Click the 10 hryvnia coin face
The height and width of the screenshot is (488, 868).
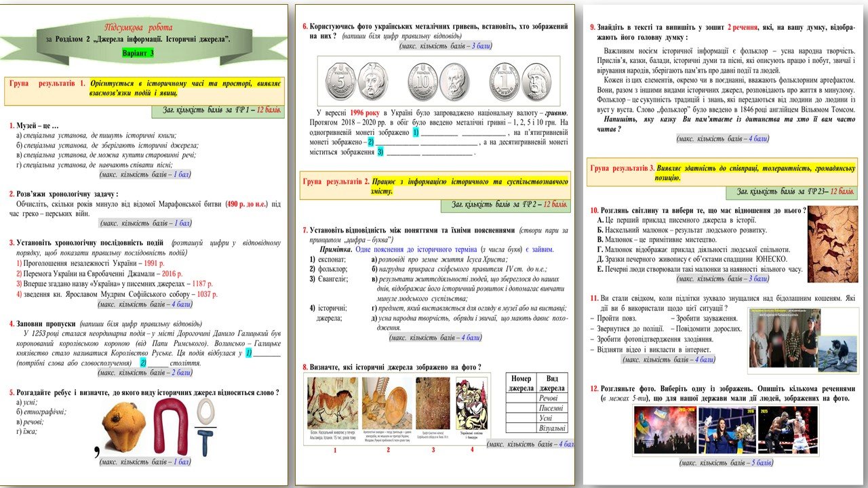coord(422,81)
